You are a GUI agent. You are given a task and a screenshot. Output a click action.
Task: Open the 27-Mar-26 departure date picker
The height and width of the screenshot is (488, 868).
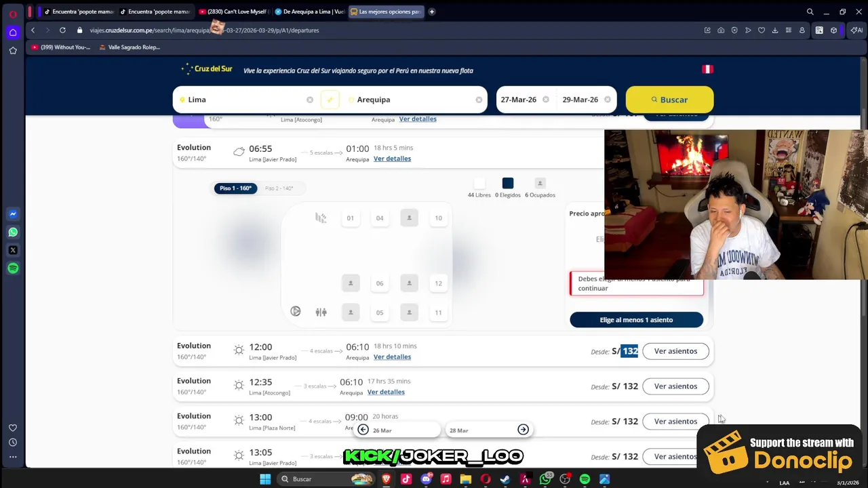click(519, 100)
